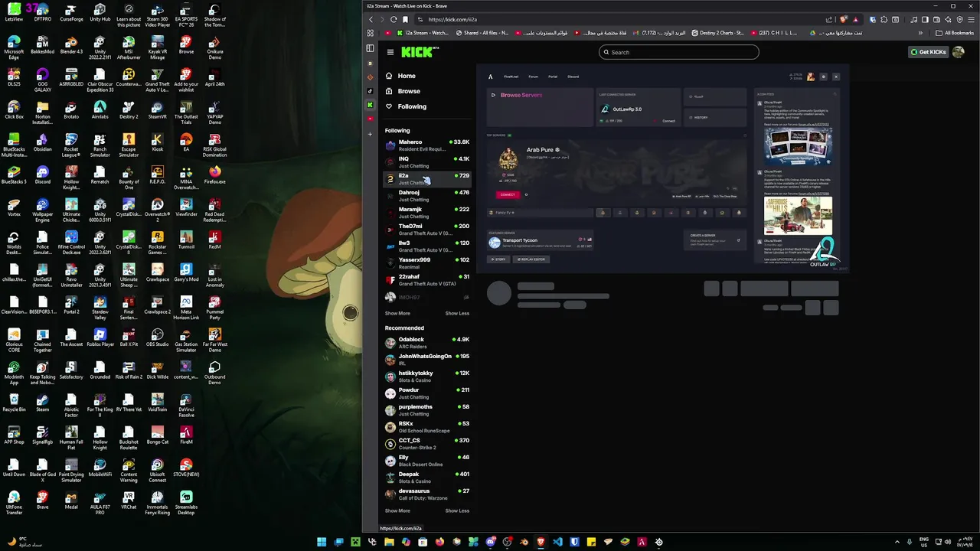Open Dahrooj's followed channel
The image size is (980, 551).
click(x=427, y=196)
